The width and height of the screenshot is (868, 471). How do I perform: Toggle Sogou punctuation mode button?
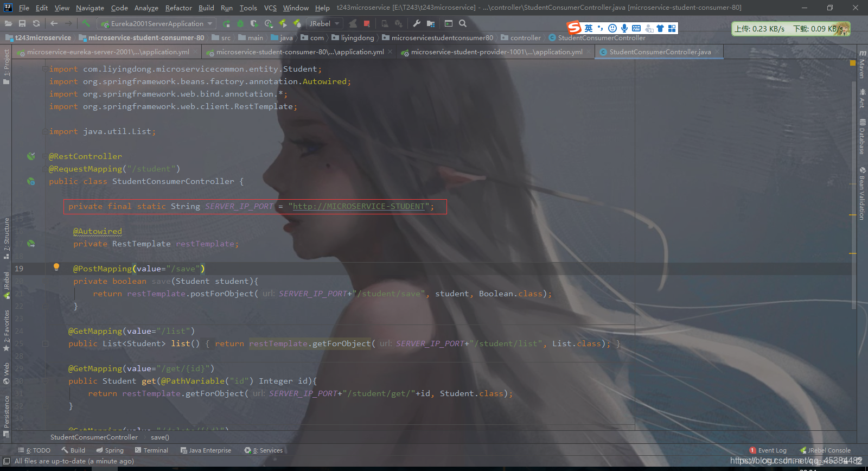(600, 28)
